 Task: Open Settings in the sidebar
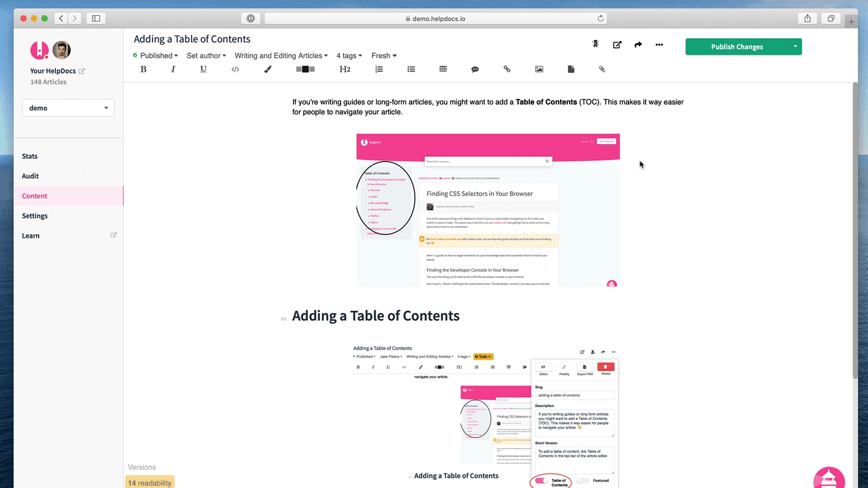(35, 216)
